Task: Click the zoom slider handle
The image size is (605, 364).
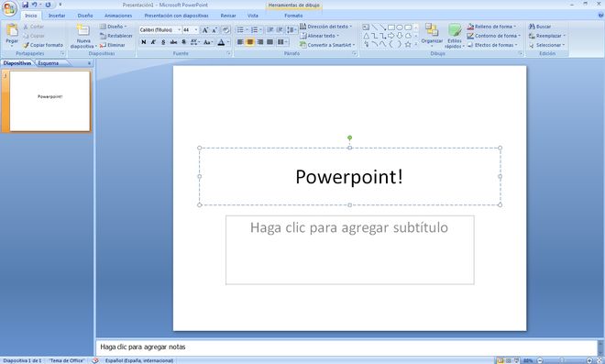Action: [561, 360]
